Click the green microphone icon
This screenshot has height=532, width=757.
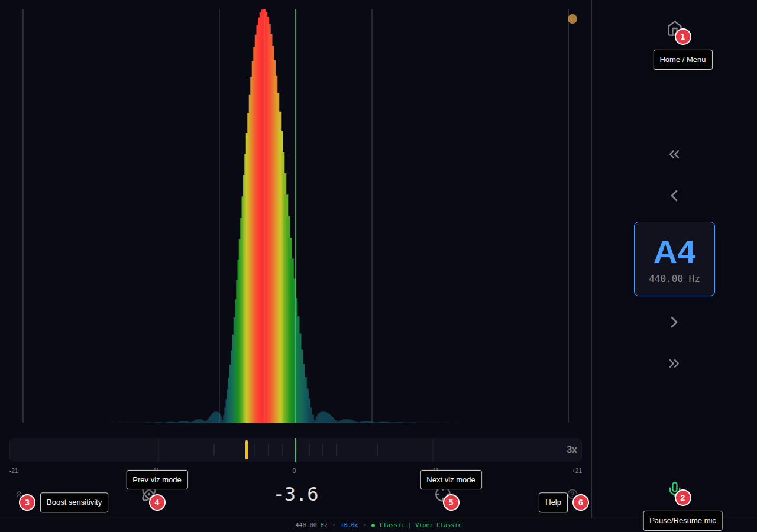(675, 489)
